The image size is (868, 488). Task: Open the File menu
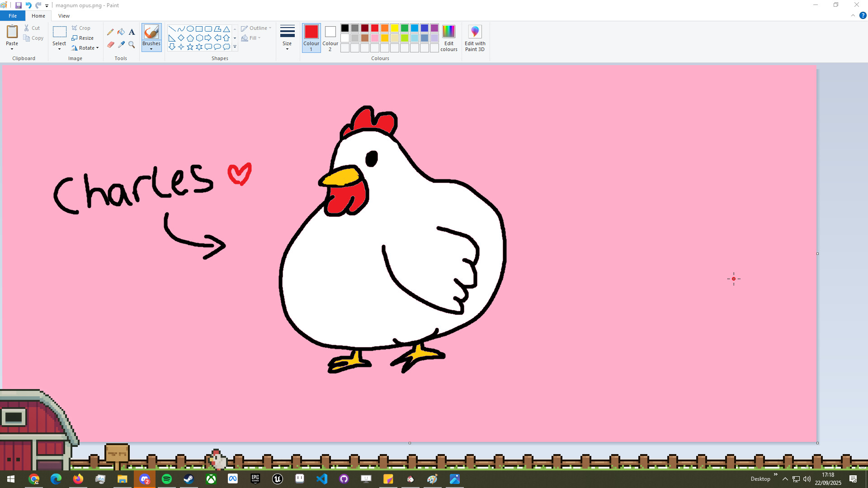(x=12, y=16)
